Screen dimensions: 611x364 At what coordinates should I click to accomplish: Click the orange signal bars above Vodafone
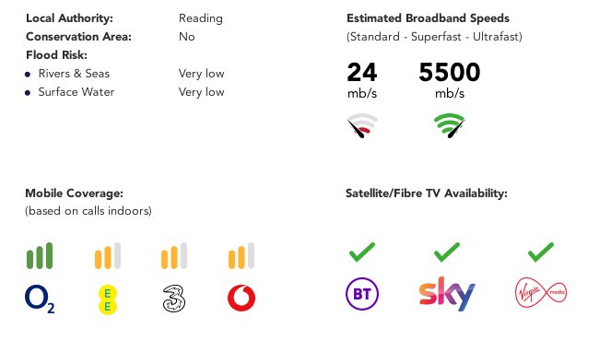pos(241,255)
